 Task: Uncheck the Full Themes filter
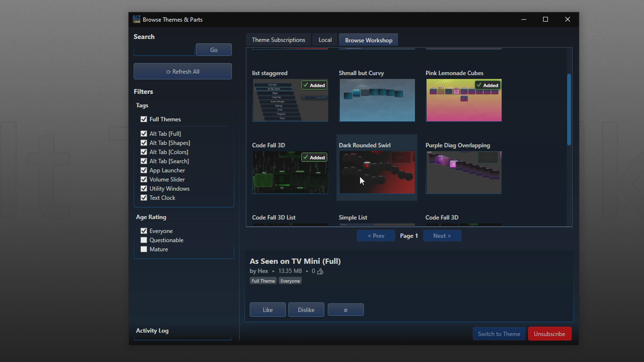point(144,119)
